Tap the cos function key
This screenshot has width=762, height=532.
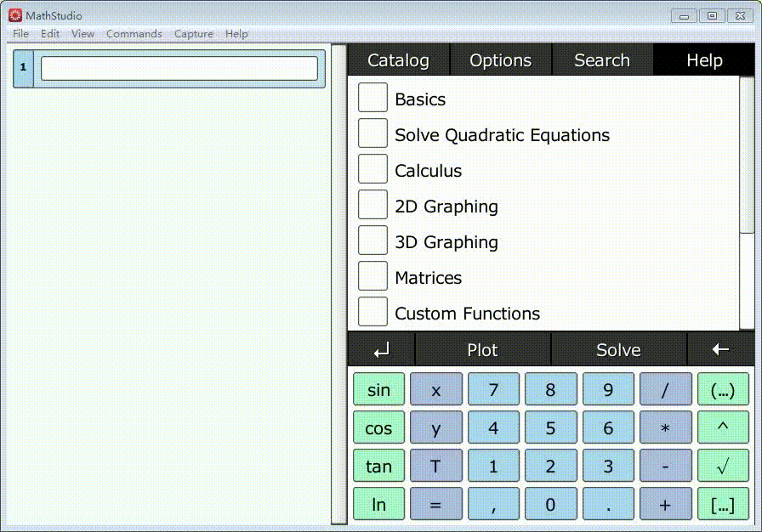pyautogui.click(x=378, y=427)
